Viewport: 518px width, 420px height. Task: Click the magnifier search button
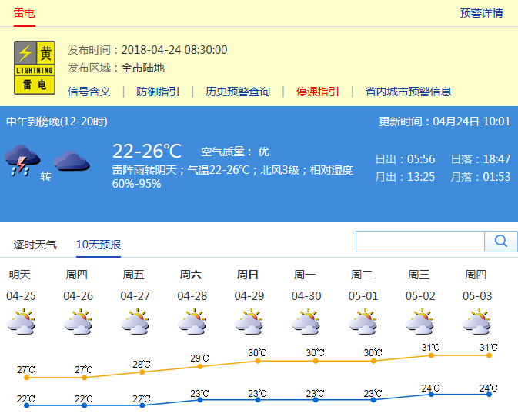click(500, 242)
